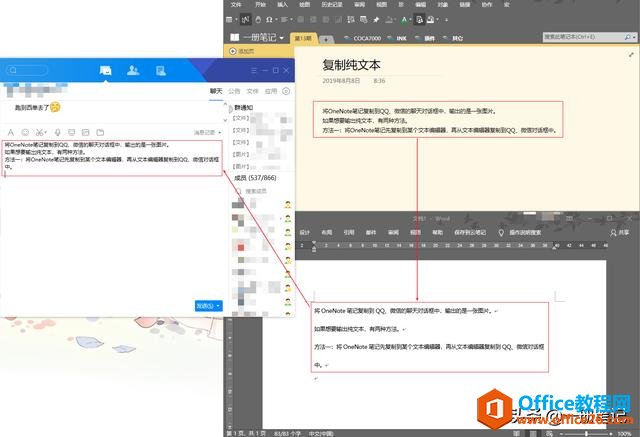This screenshot has height=437, width=640.
Task: Click the 搜索成员 member search field
Action: pos(256,191)
